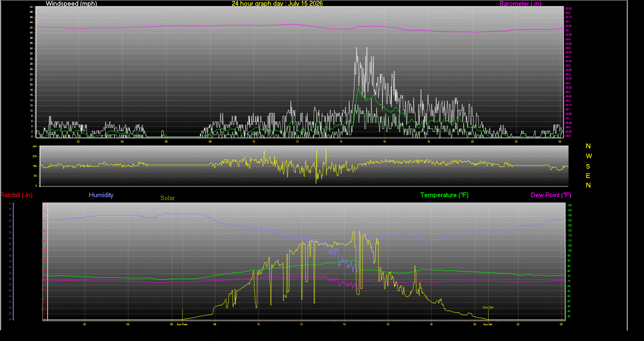This screenshot has width=644, height=341.
Task: Click hour "10" on the temperature graph axis
Action: pos(258,324)
